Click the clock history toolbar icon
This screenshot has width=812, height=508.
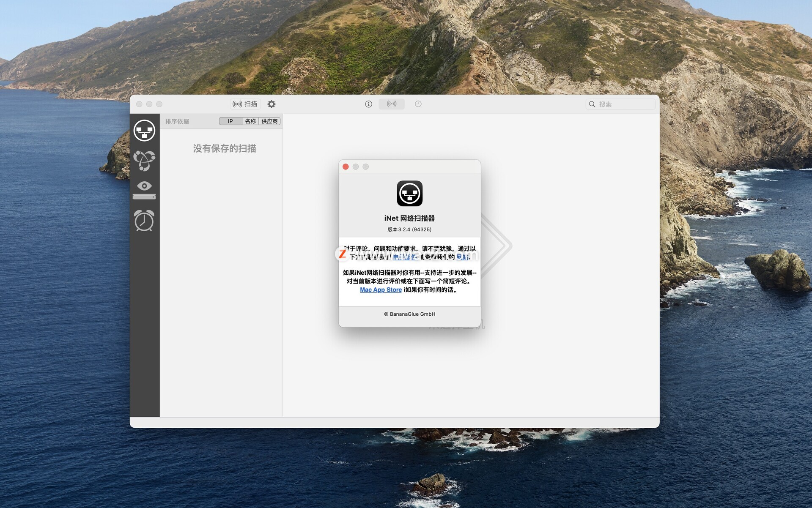pyautogui.click(x=418, y=104)
